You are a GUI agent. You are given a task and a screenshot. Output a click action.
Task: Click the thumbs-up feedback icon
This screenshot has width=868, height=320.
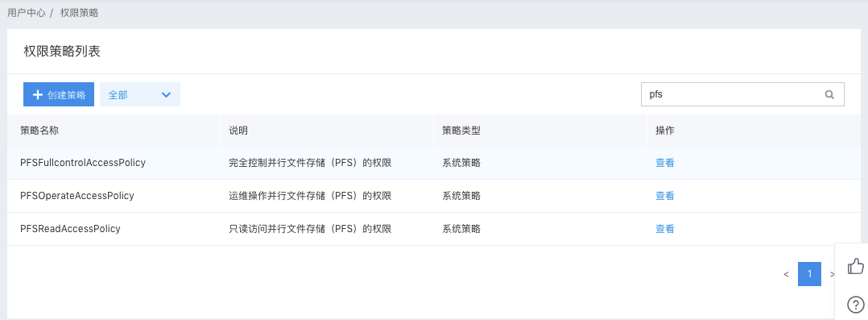[856, 266]
